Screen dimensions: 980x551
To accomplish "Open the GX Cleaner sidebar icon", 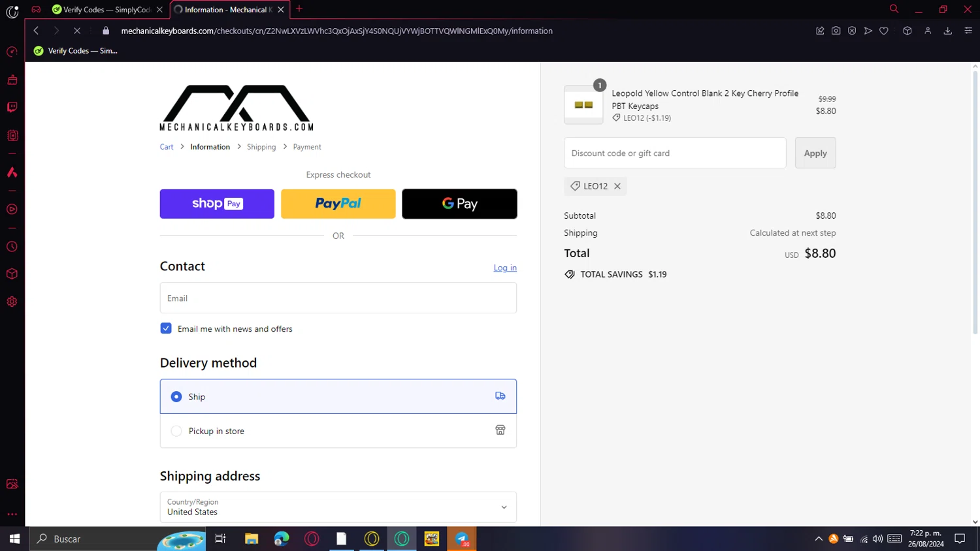I will point(12,80).
